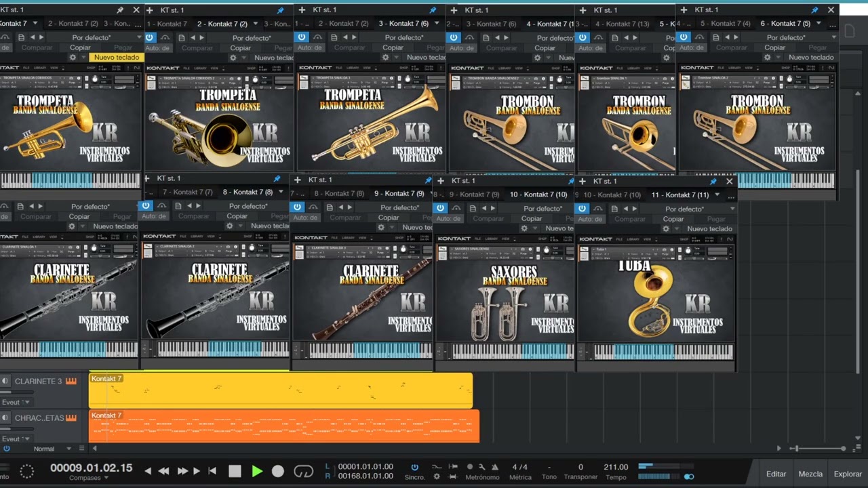Open the Mezcla mixer view
The height and width of the screenshot is (488, 868).
tap(810, 474)
